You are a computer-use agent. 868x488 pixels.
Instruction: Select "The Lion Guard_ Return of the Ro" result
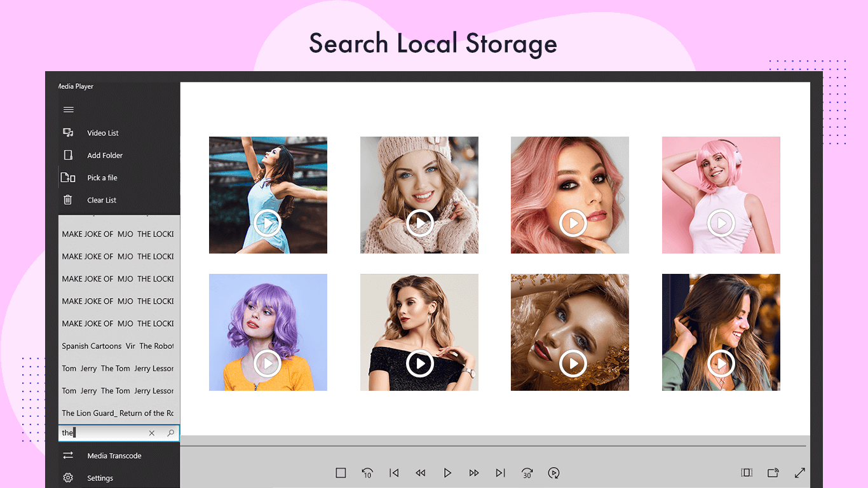point(119,413)
